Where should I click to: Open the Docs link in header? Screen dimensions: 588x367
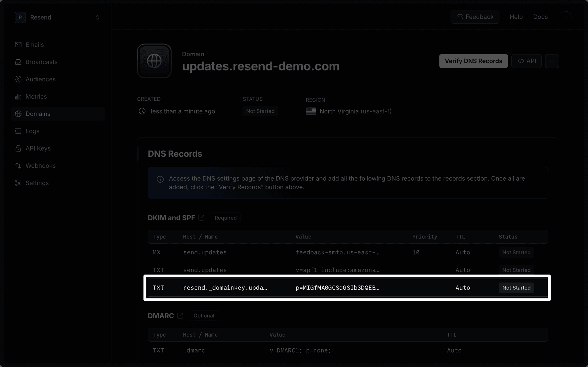[x=540, y=17]
